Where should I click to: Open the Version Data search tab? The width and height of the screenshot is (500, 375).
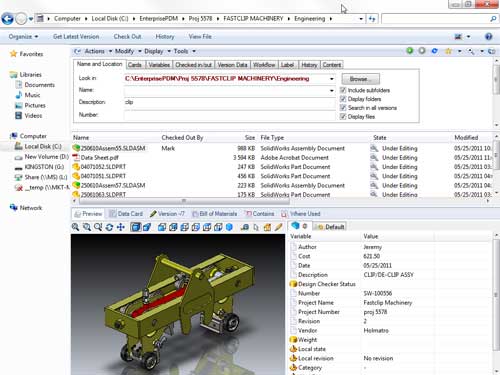(x=232, y=65)
